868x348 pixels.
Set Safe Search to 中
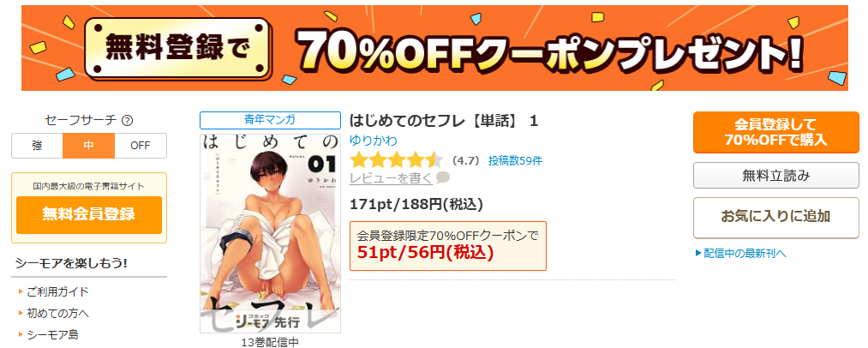pos(88,146)
